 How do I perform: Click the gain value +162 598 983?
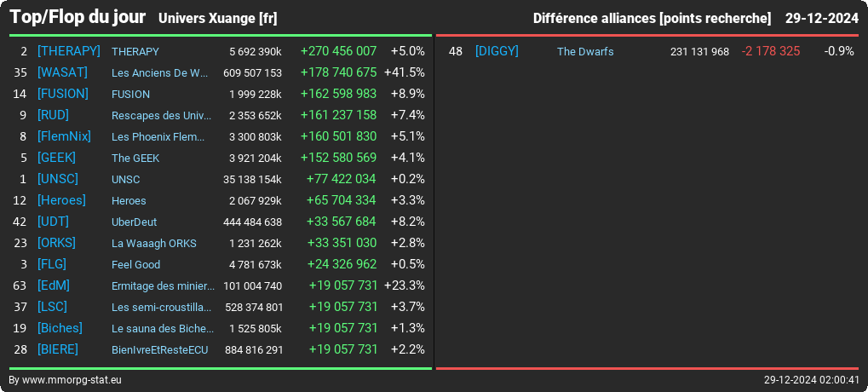coord(338,94)
